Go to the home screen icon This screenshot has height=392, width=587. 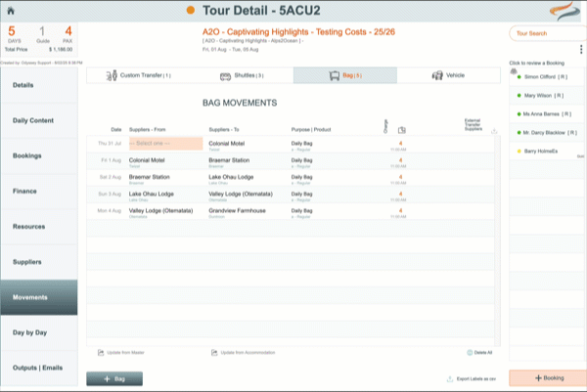[11, 11]
